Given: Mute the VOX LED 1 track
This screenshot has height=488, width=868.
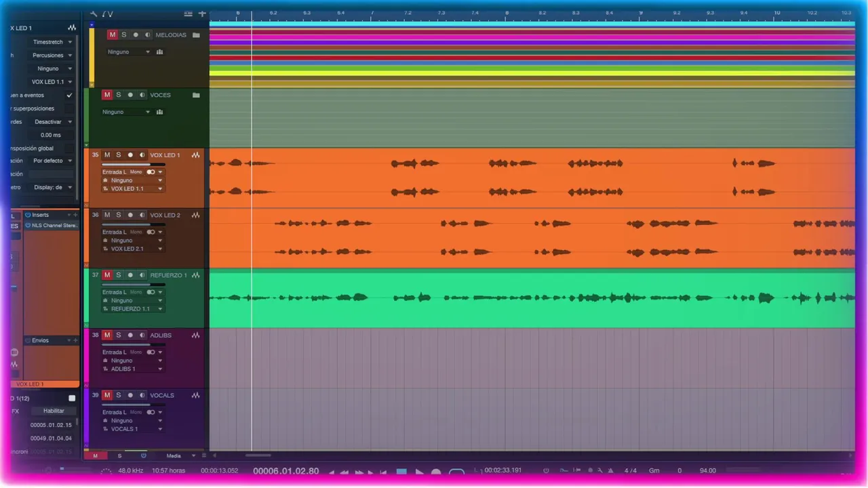Looking at the screenshot, I should [x=107, y=155].
